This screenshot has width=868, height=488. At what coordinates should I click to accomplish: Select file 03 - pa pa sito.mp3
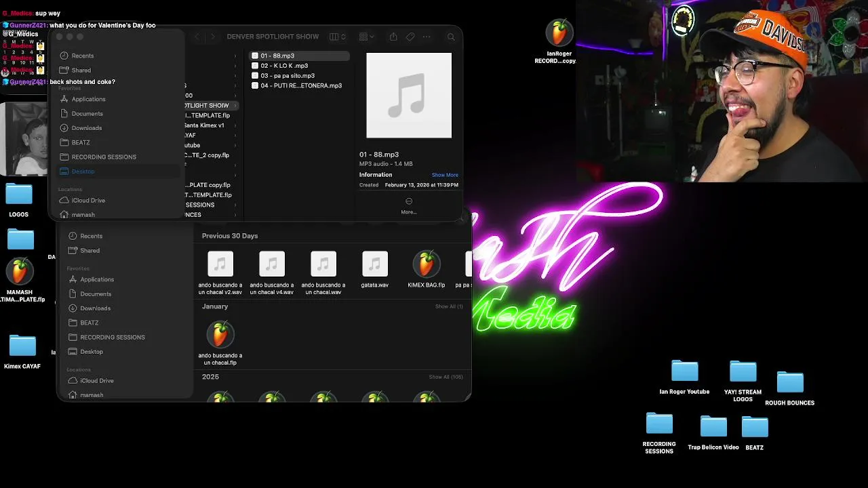tap(299, 76)
